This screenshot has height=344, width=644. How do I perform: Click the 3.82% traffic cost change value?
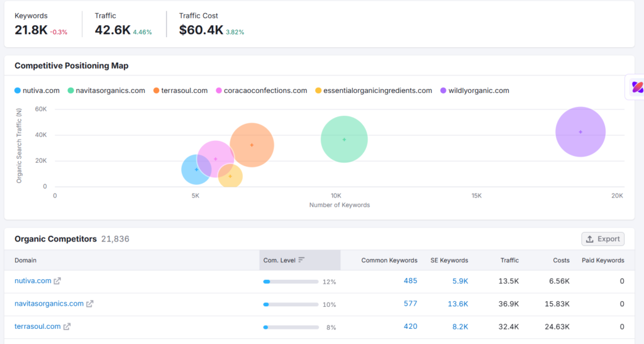coord(235,32)
